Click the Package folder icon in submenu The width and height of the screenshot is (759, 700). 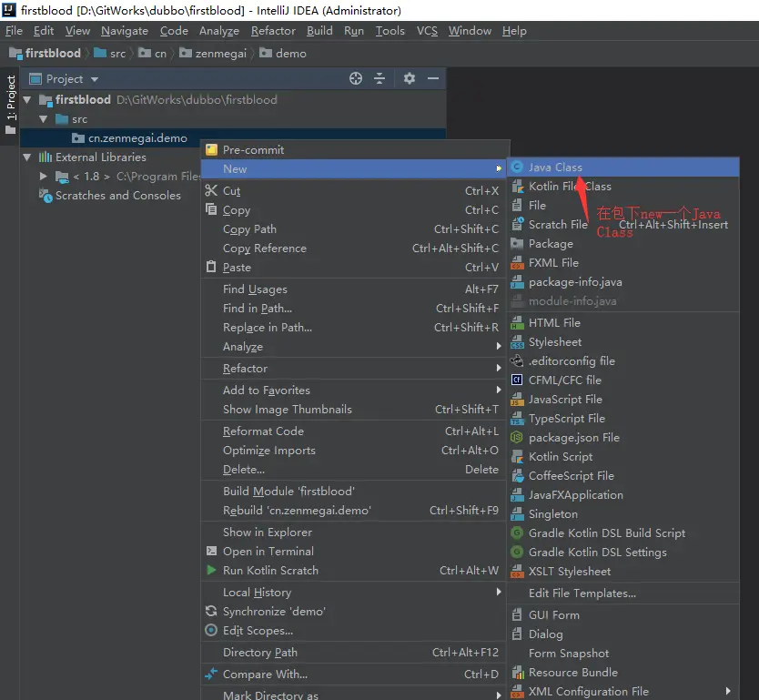517,244
